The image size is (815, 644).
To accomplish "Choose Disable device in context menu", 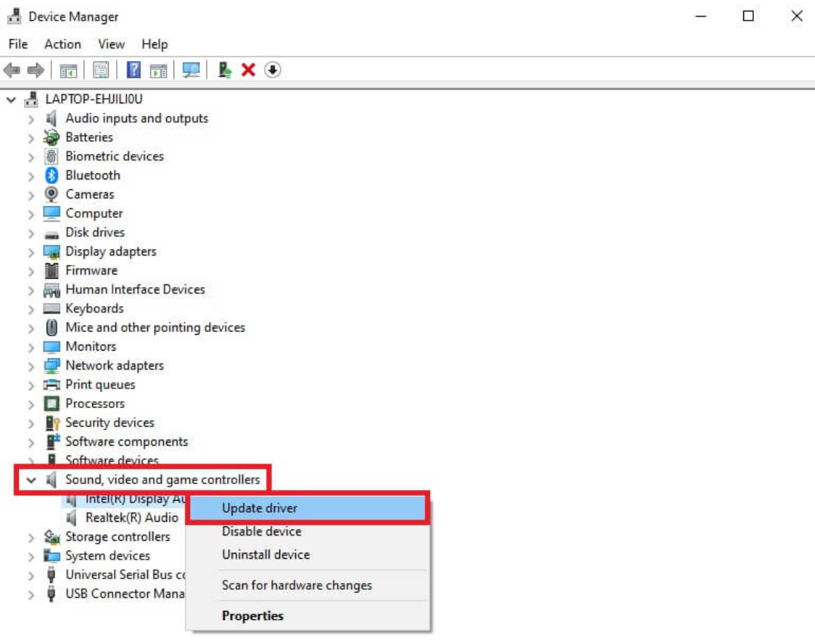I will [x=262, y=531].
